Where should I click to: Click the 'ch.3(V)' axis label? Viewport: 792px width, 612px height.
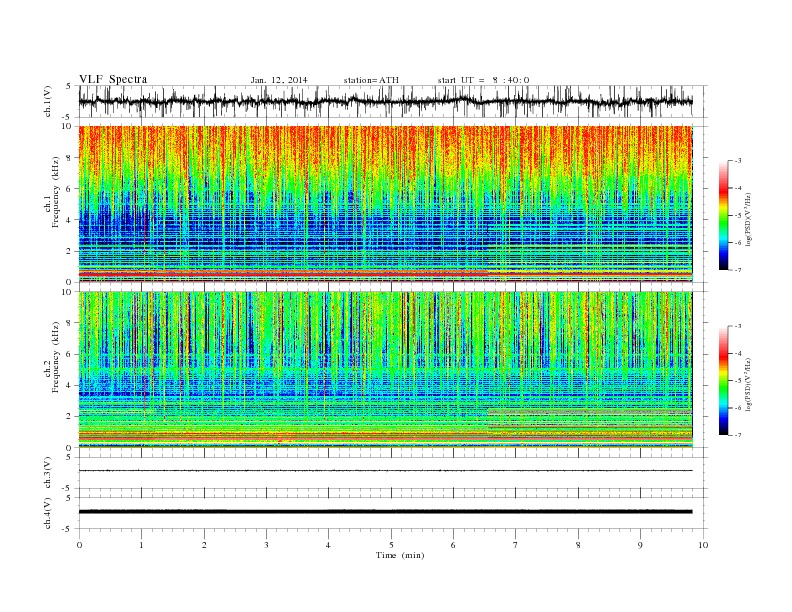[48, 473]
